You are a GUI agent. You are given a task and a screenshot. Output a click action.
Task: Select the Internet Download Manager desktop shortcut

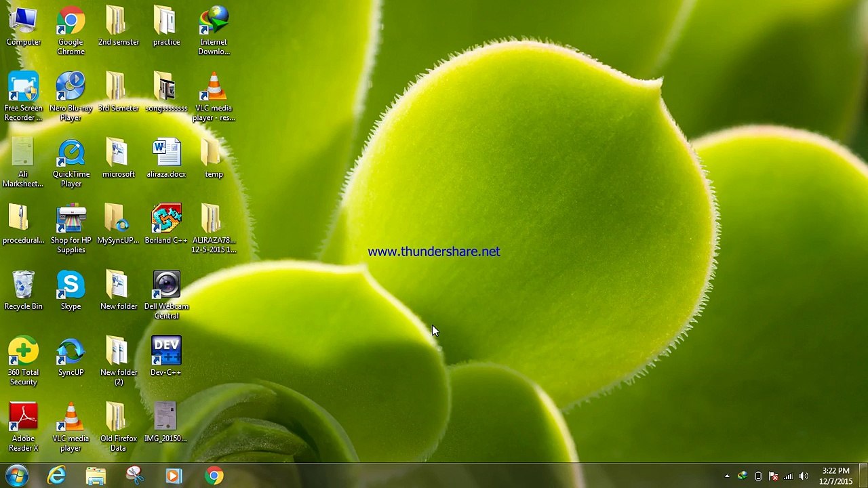tap(214, 31)
